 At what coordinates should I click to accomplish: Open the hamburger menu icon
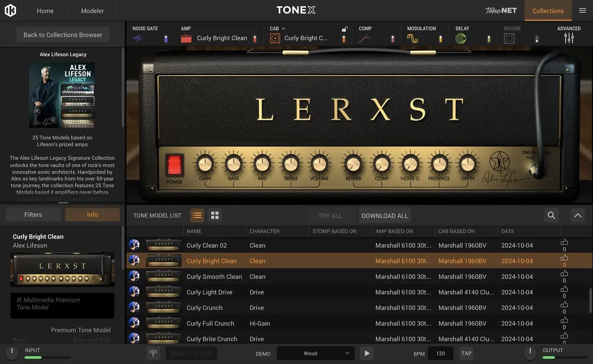click(582, 11)
